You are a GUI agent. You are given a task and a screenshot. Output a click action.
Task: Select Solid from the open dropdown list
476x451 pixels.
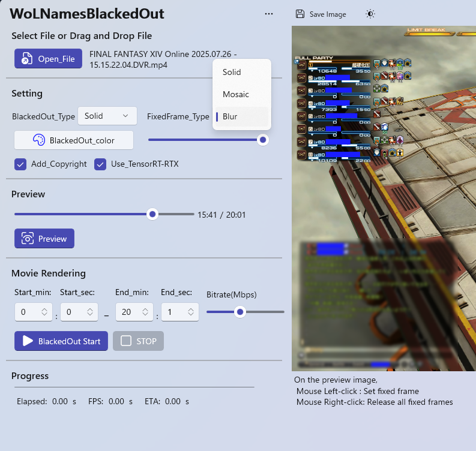pyautogui.click(x=232, y=72)
